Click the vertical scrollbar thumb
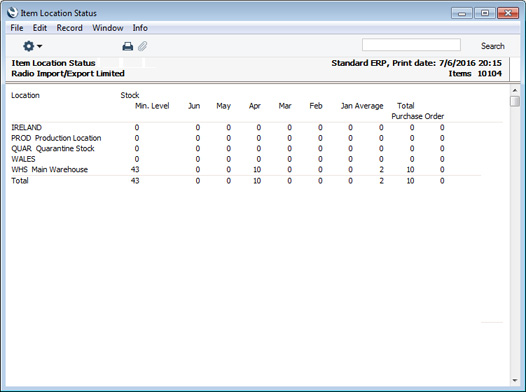 [515, 101]
